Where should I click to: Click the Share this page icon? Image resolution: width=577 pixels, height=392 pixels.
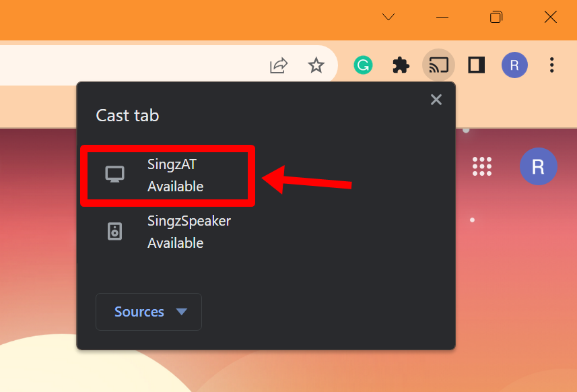279,65
